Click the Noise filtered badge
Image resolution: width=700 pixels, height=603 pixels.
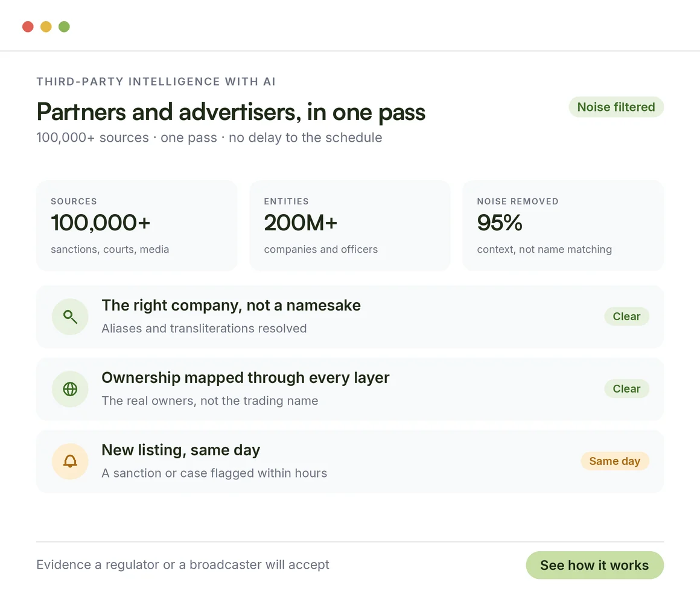tap(616, 107)
